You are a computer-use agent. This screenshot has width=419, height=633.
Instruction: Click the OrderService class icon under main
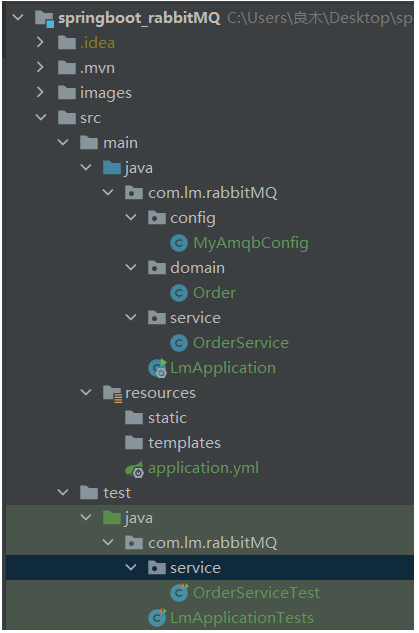[x=179, y=343]
